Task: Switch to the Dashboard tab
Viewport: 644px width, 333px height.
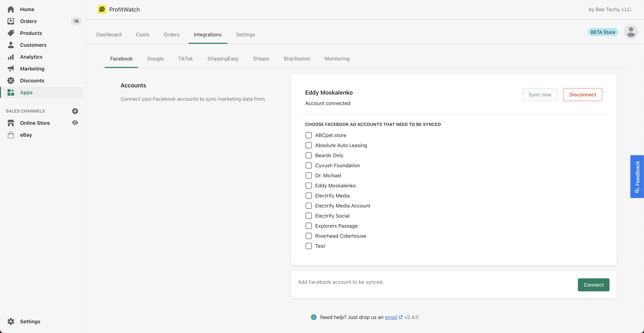Action: click(x=109, y=35)
